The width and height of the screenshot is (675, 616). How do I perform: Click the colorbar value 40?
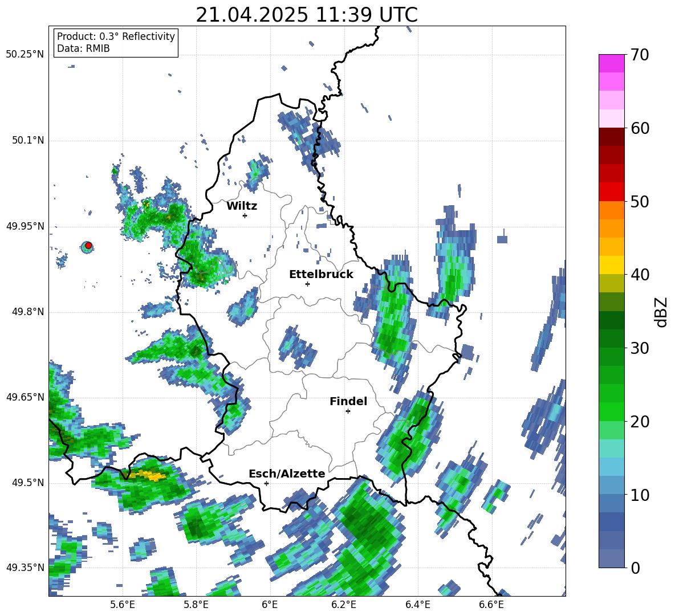point(640,275)
